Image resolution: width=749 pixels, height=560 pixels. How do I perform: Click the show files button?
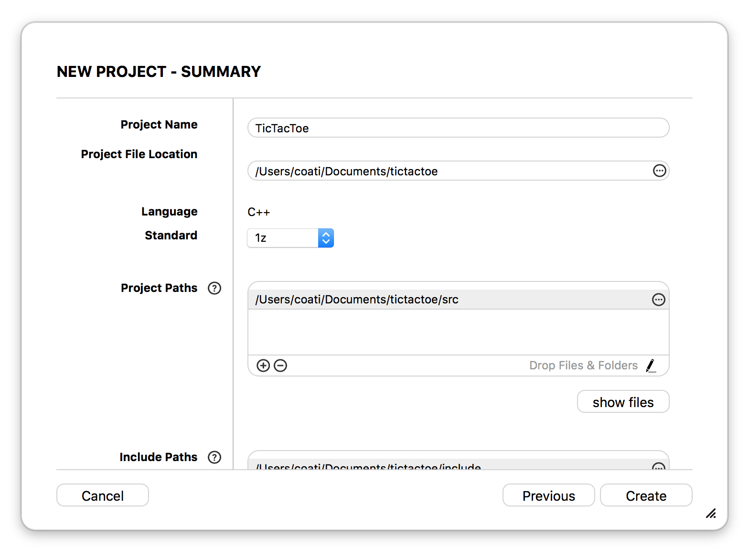623,402
